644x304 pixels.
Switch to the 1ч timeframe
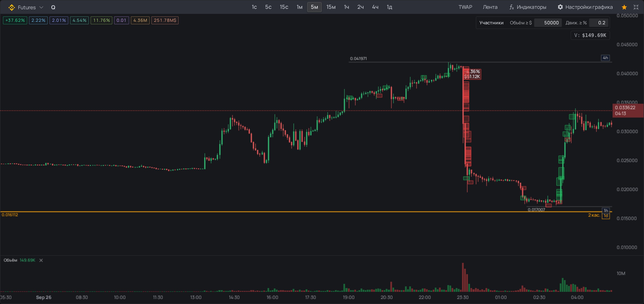pyautogui.click(x=347, y=7)
